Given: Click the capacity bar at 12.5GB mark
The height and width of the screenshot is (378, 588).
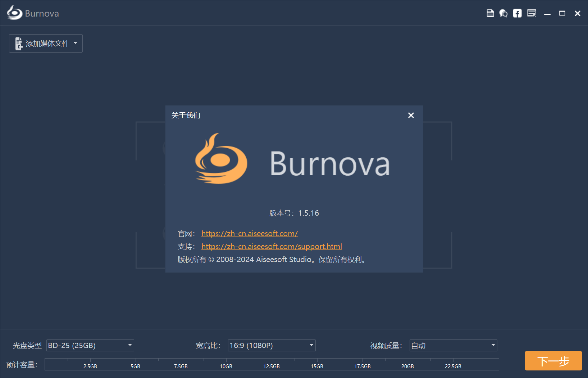Looking at the screenshot, I should coord(272,364).
